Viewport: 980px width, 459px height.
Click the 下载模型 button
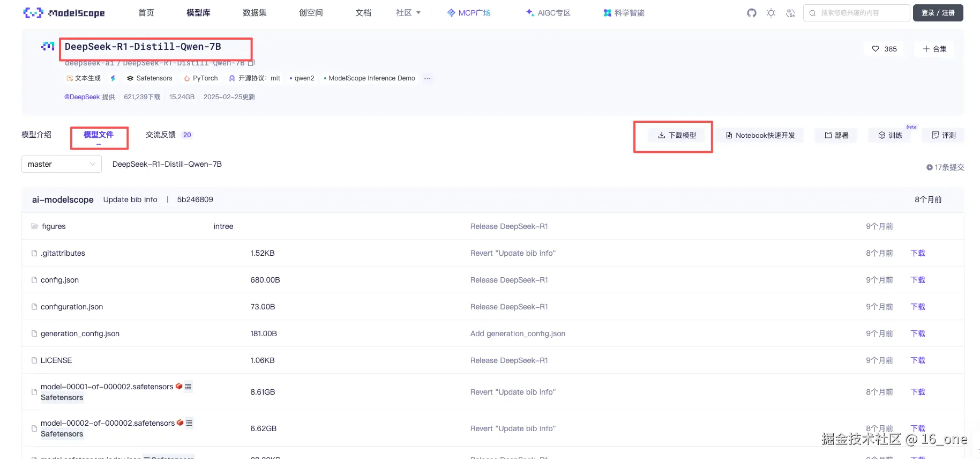[677, 135]
